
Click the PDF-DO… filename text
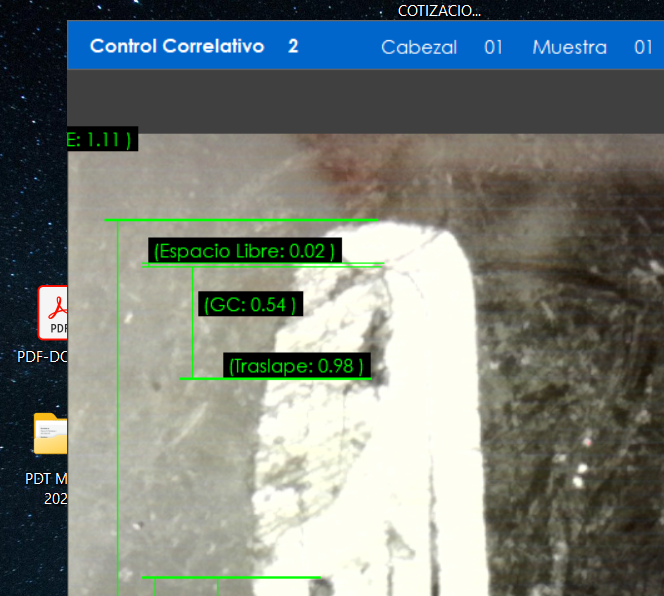point(42,356)
